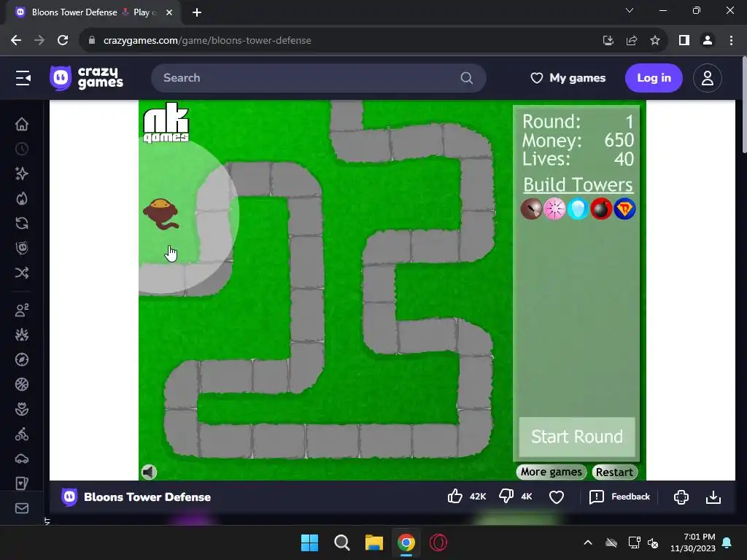Select the pink Tack Shooter tower
The height and width of the screenshot is (560, 747).
(x=554, y=209)
